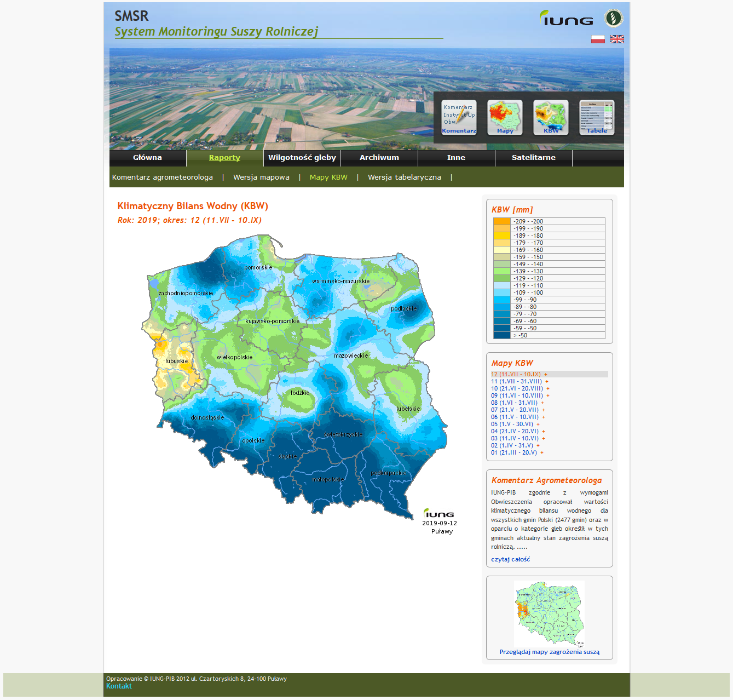Open the Mapy drought map icon
The image size is (733, 700).
click(x=505, y=117)
